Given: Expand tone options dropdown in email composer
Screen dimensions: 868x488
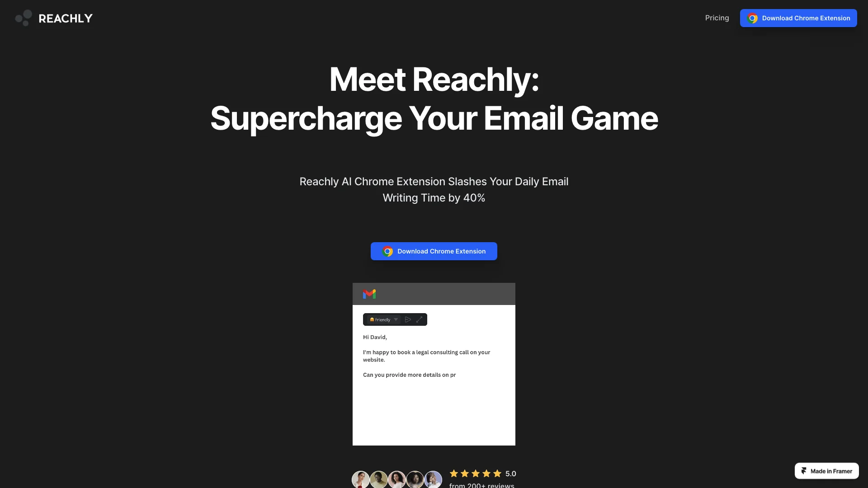Looking at the screenshot, I should (x=395, y=319).
